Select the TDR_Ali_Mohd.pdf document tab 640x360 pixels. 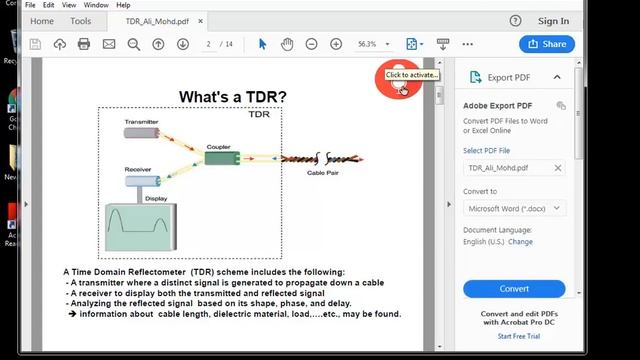coord(157,21)
